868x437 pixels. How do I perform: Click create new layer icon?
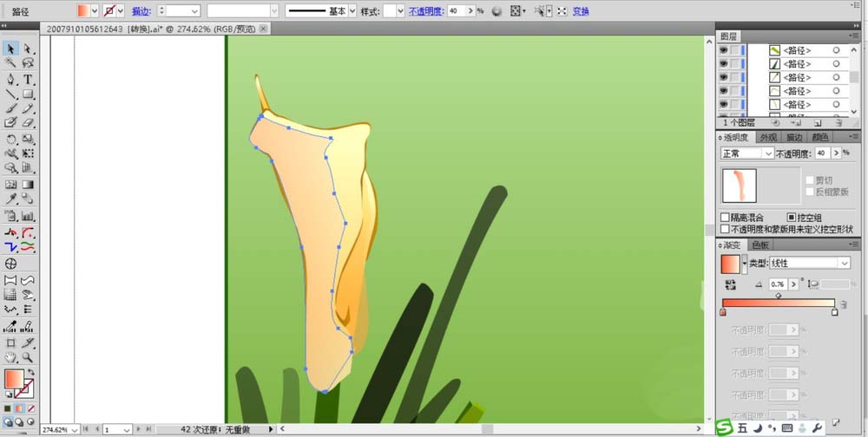point(818,123)
